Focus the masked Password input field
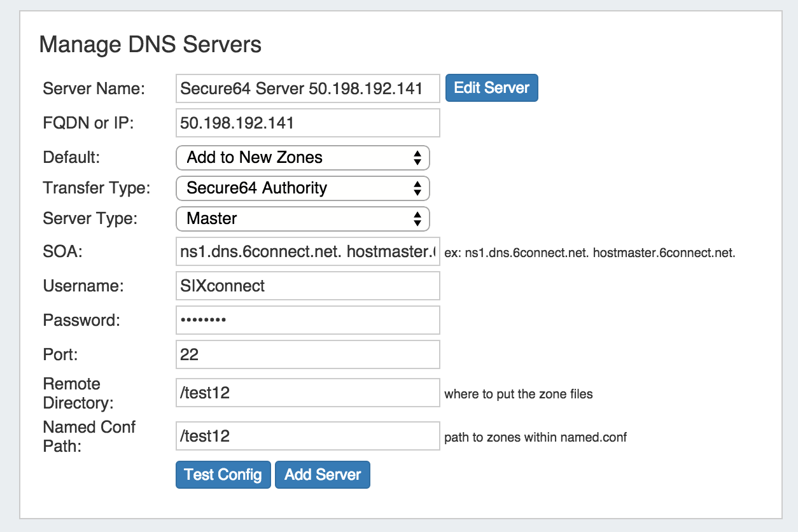This screenshot has width=798, height=532. click(x=307, y=320)
